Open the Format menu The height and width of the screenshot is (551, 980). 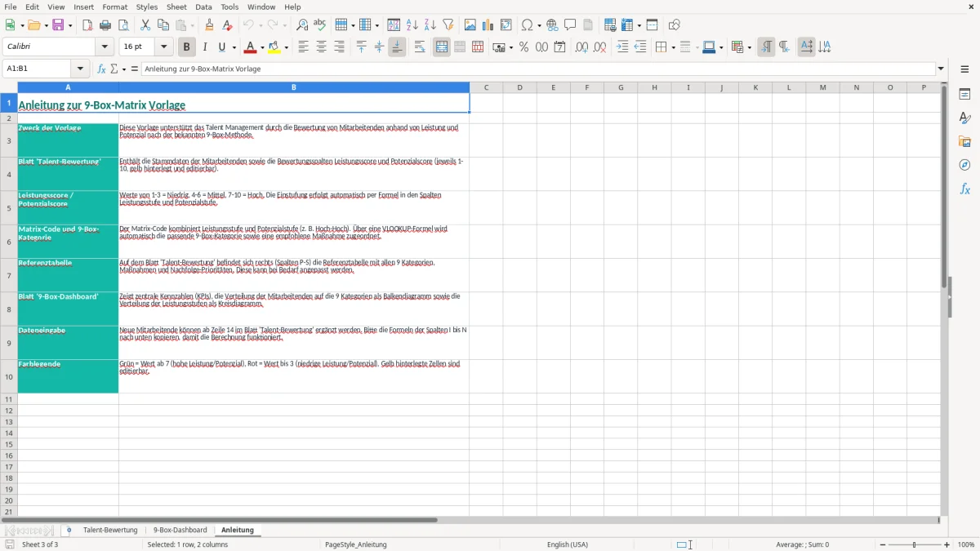click(x=115, y=7)
